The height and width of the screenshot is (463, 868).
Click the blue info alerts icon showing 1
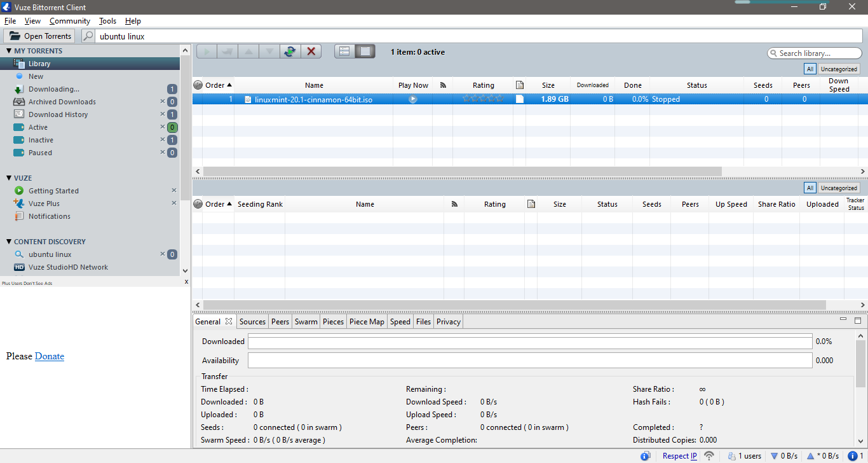click(851, 456)
